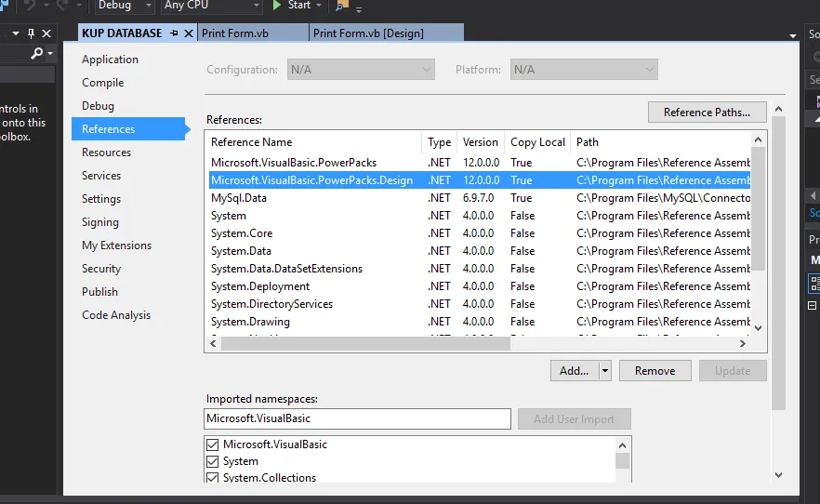Image resolution: width=820 pixels, height=504 pixels.
Task: Uncheck the Microsoft.VisualBasic namespace checkbox
Action: click(212, 444)
